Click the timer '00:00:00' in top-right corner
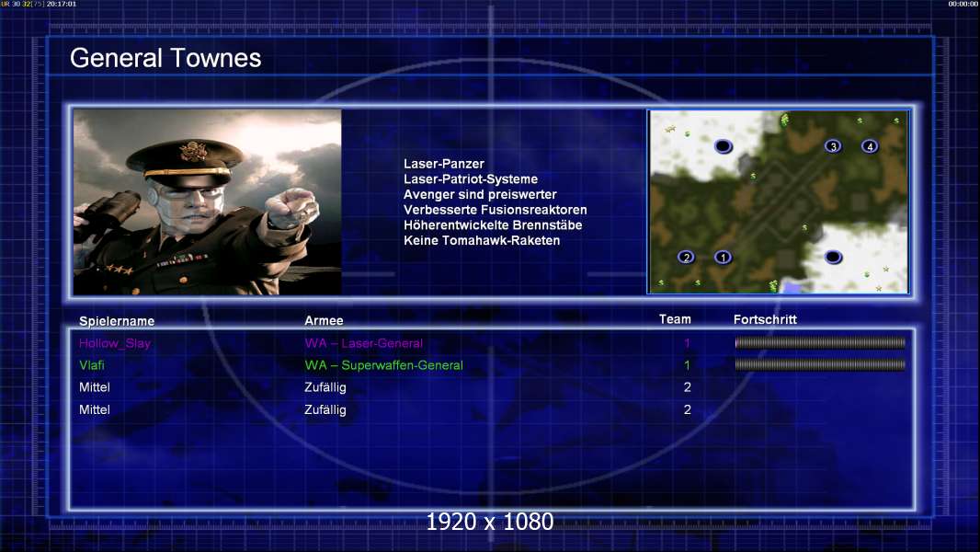 pos(963,4)
